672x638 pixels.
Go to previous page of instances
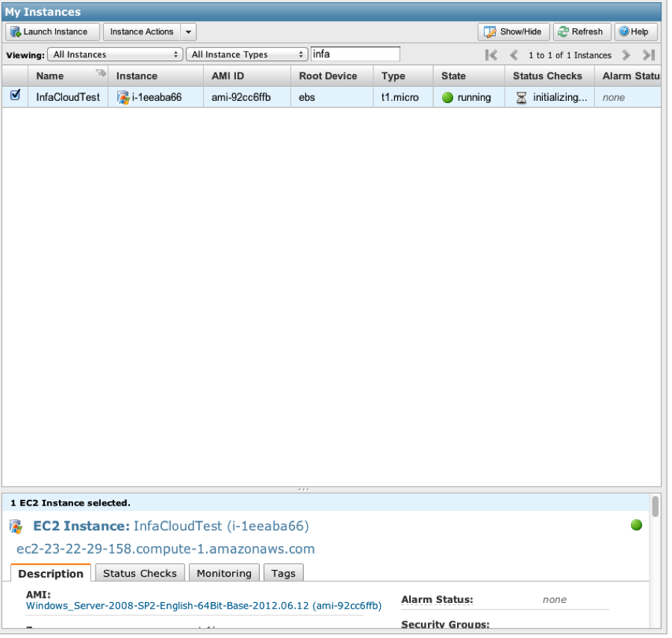coord(514,55)
